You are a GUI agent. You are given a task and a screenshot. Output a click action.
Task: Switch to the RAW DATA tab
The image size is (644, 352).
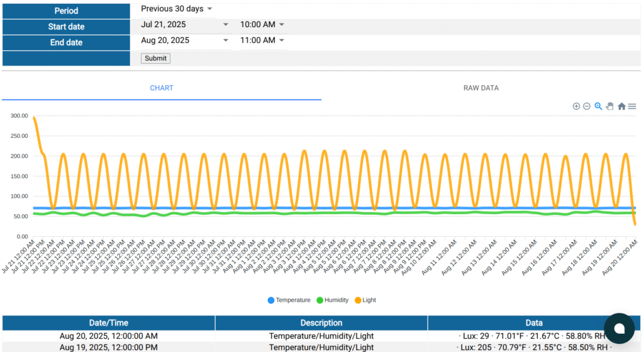[x=481, y=88]
